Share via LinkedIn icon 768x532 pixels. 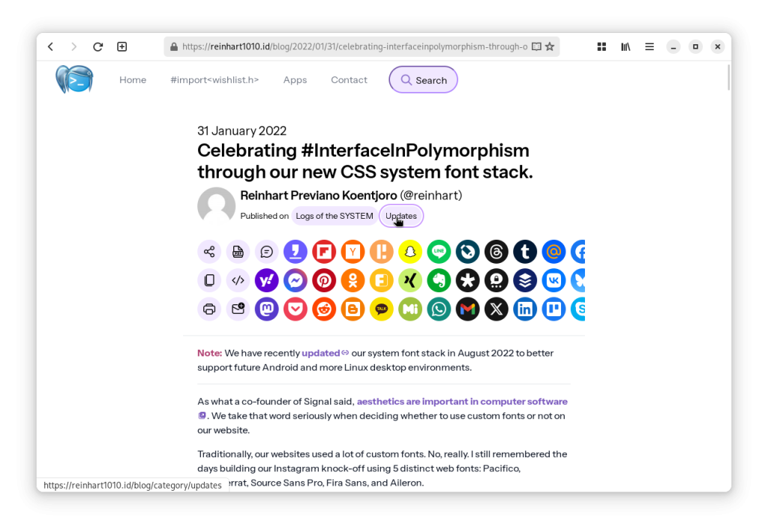(x=525, y=309)
